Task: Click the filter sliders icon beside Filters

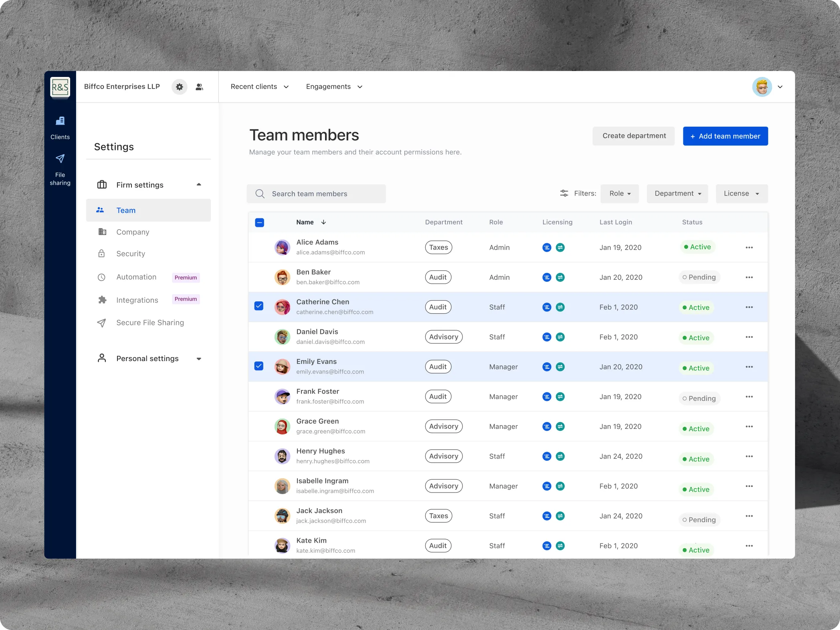Action: click(x=564, y=194)
